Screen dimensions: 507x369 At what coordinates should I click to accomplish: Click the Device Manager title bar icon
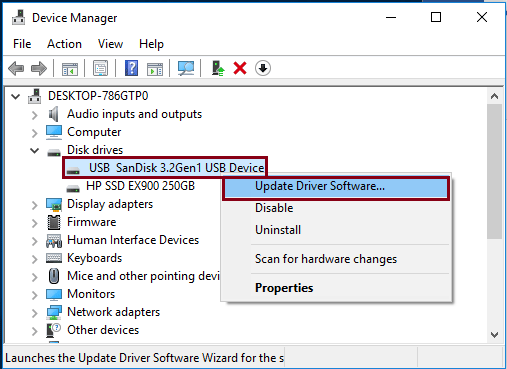click(18, 18)
